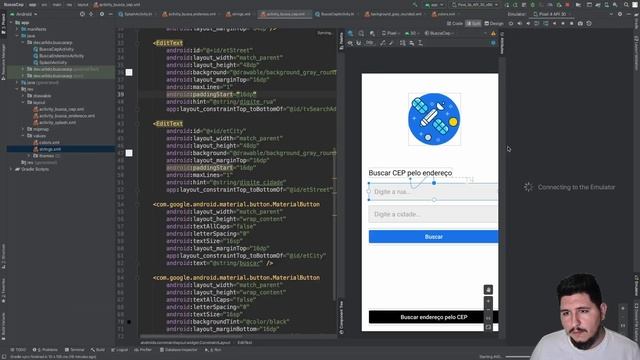Screen dimensions: 640x360
Task: Open the app run configuration dropdown
Action: click(x=433, y=5)
